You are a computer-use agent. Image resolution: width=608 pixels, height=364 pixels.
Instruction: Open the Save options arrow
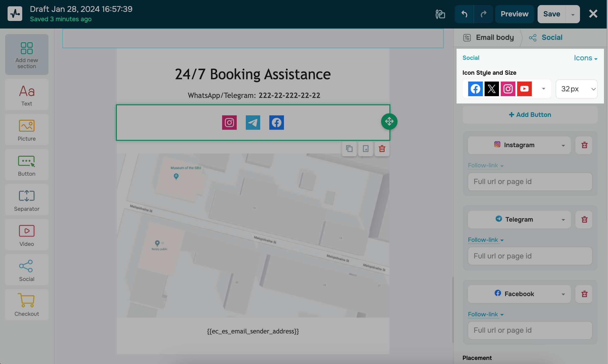coord(573,14)
